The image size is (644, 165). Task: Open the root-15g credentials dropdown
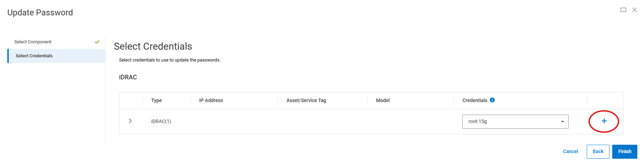tap(515, 122)
